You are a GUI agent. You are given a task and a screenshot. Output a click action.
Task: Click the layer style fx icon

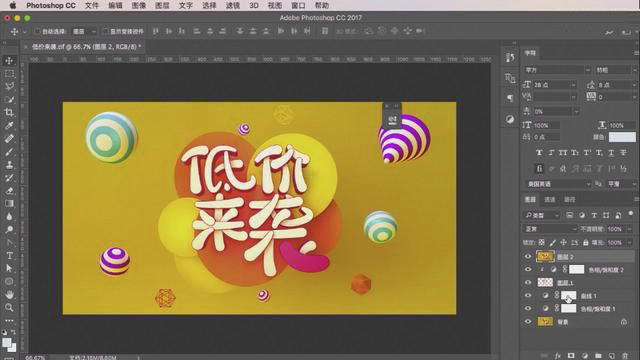pos(558,356)
